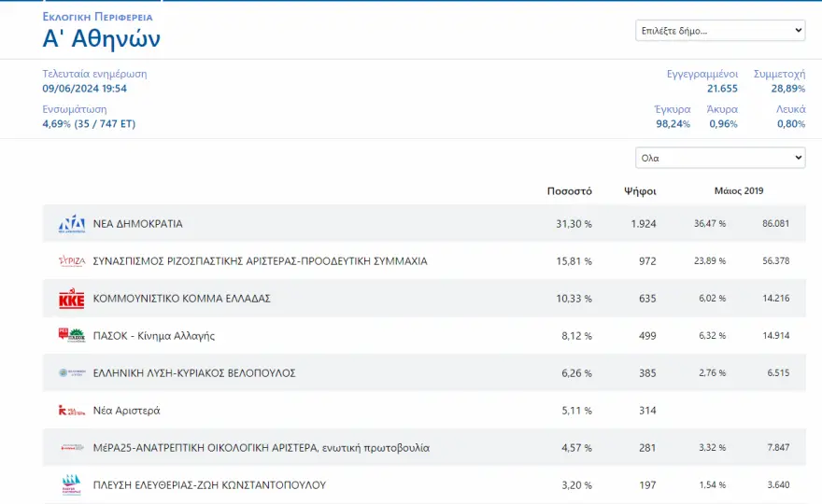The width and height of the screenshot is (822, 504).
Task: Expand the 'Ολα' filter dropdown
Action: click(x=719, y=158)
